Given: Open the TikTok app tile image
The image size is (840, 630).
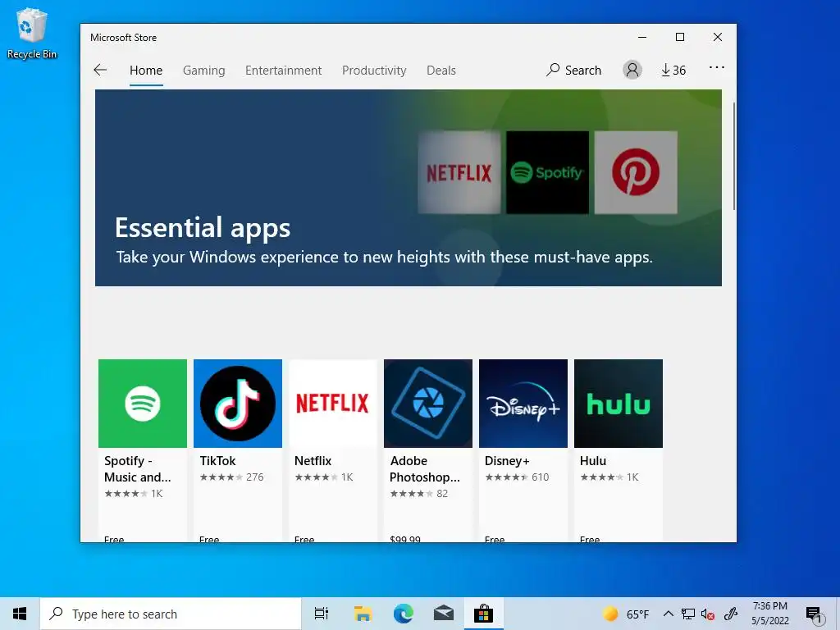Looking at the screenshot, I should 238,404.
